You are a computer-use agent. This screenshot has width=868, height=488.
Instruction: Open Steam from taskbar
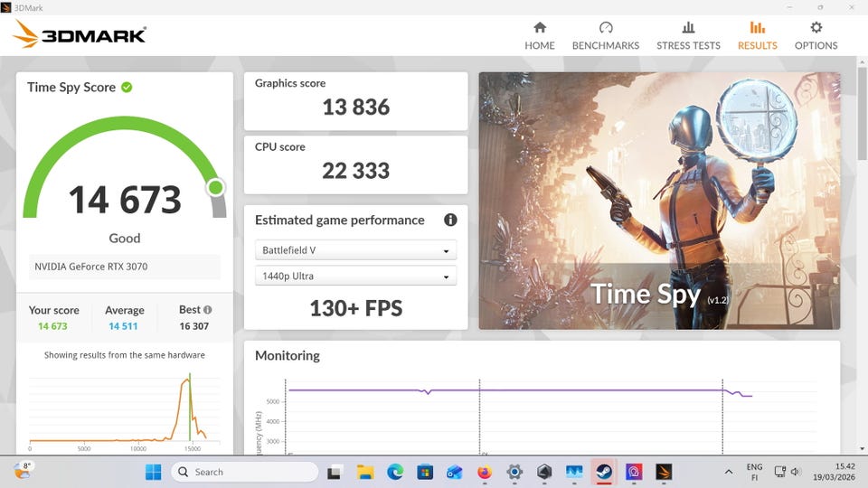(x=604, y=472)
